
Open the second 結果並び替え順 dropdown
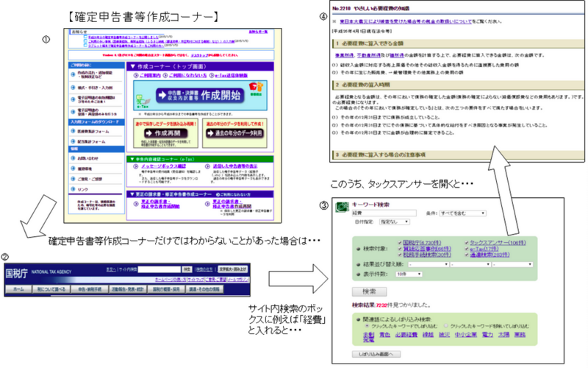point(470,265)
